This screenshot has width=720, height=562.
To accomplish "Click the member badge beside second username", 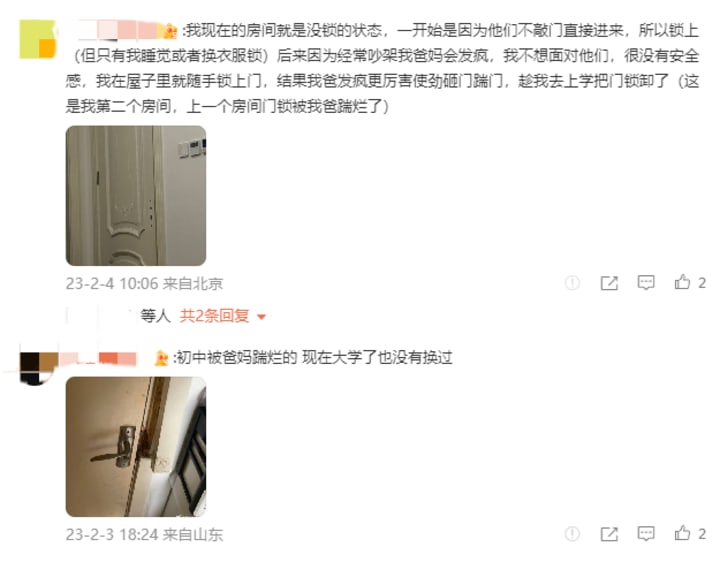I will tap(161, 358).
